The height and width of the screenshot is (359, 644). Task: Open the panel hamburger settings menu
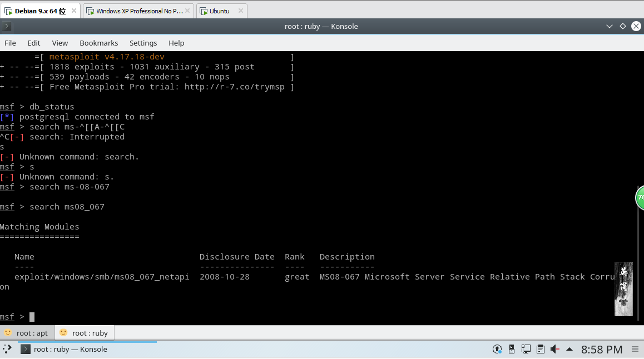pyautogui.click(x=635, y=349)
